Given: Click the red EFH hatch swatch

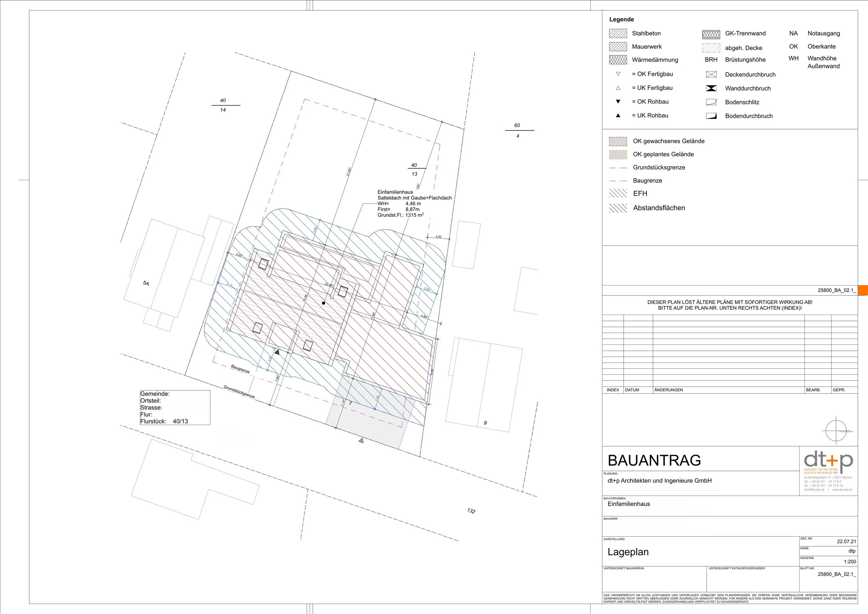Looking at the screenshot, I should pyautogui.click(x=618, y=193).
